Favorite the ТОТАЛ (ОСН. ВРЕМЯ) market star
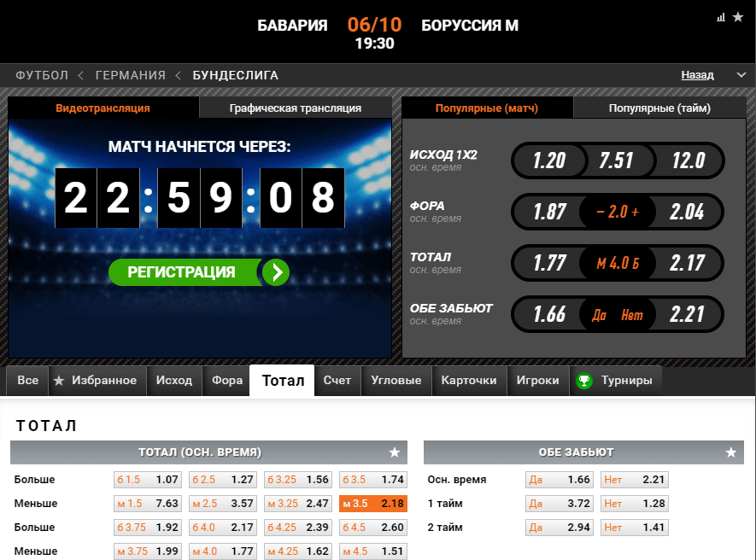Image resolution: width=756 pixels, height=560 pixels. (395, 452)
